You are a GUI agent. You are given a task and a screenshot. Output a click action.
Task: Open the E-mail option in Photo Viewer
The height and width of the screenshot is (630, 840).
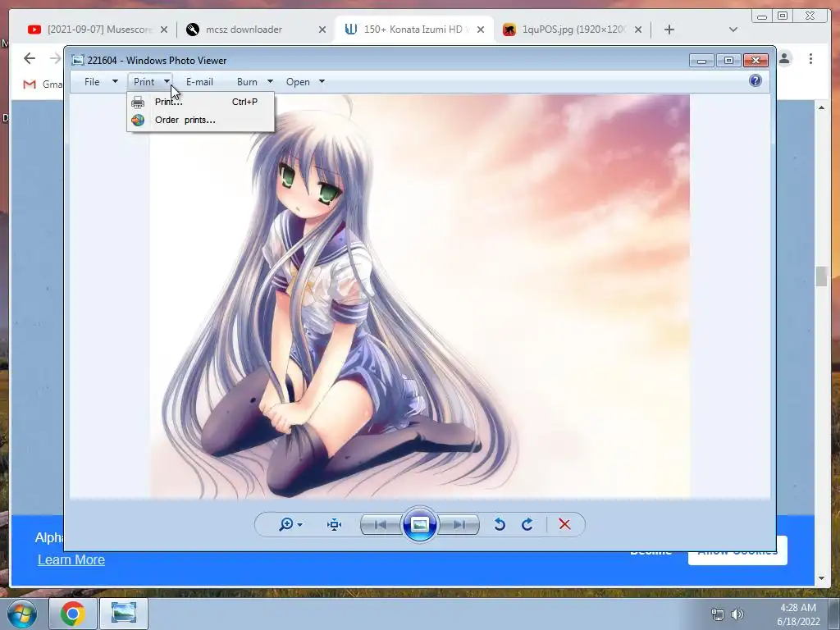coord(199,82)
